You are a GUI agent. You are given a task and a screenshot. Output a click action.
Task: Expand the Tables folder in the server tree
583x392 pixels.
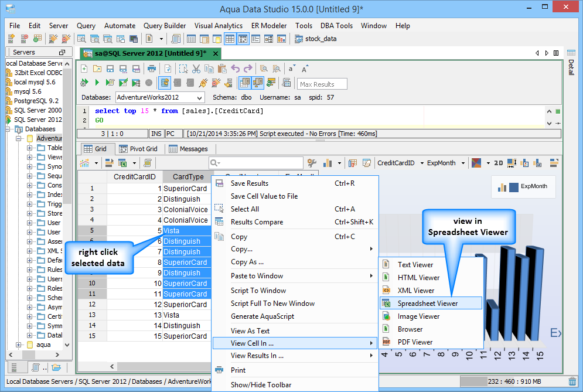pos(30,148)
